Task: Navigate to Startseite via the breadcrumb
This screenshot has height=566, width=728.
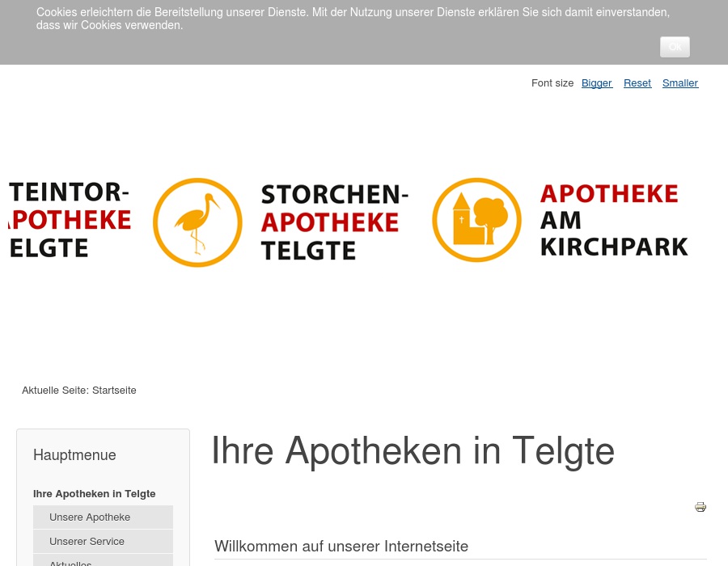Action: coord(113,390)
